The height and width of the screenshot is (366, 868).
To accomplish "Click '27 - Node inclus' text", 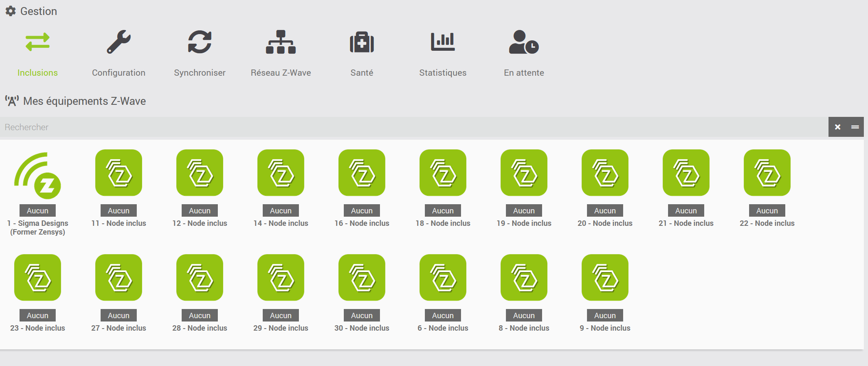I will point(118,328).
